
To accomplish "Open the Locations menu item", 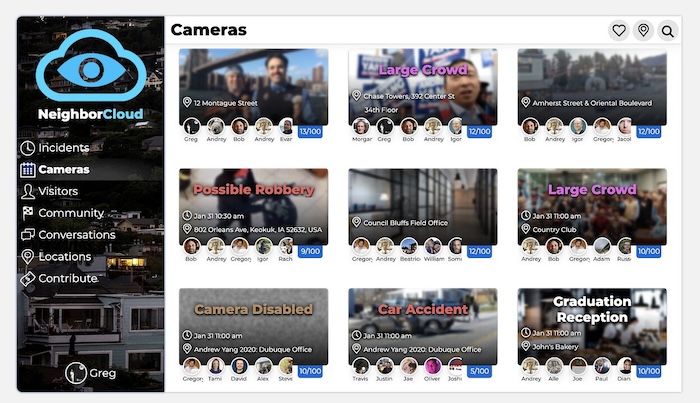I will (64, 257).
